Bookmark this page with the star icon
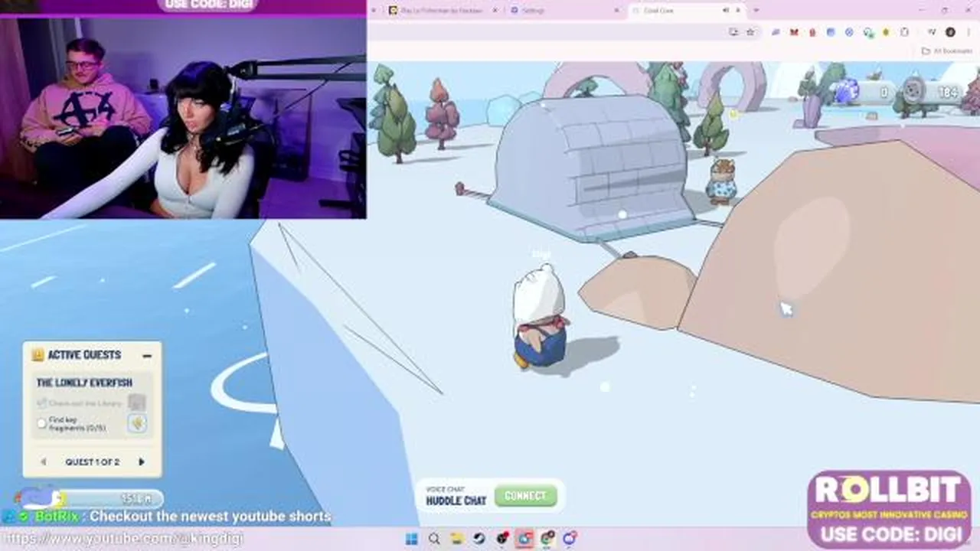This screenshot has height=551, width=980. [750, 32]
